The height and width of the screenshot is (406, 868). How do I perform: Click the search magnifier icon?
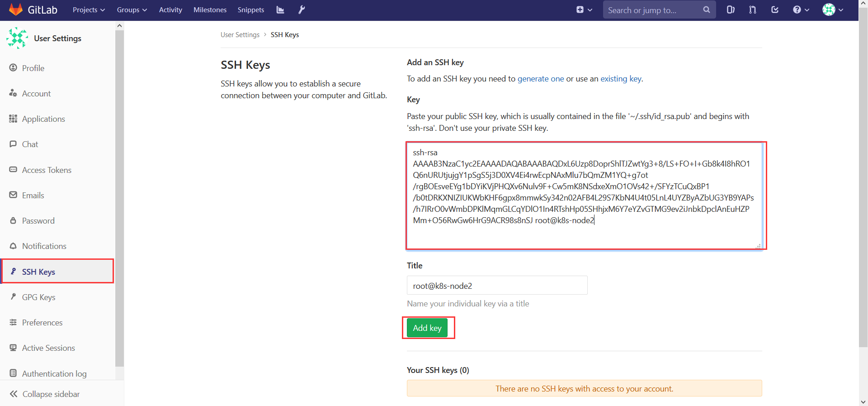pyautogui.click(x=706, y=10)
